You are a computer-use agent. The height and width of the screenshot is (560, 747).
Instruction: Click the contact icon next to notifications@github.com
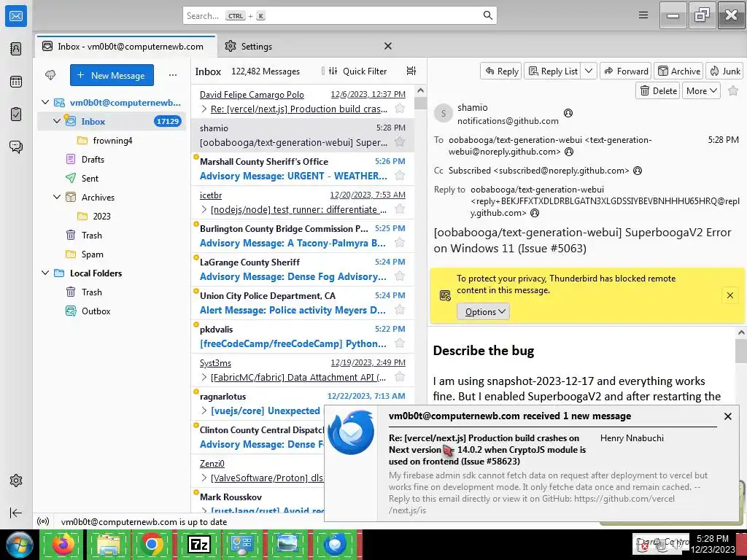click(x=568, y=113)
